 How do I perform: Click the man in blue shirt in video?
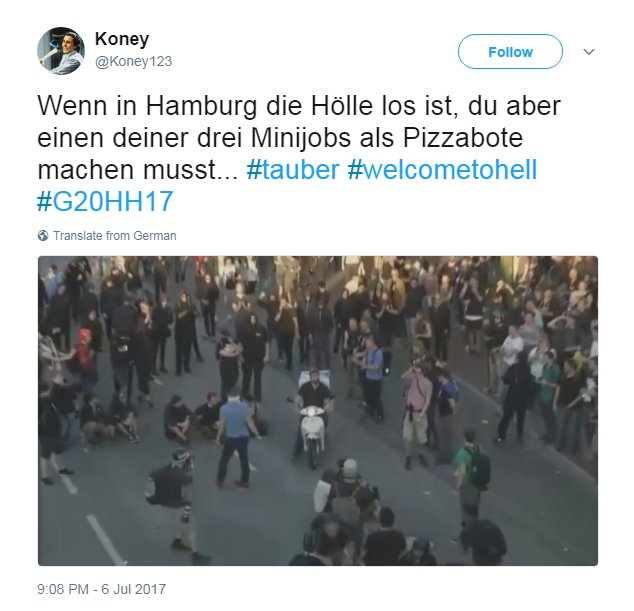click(x=234, y=439)
